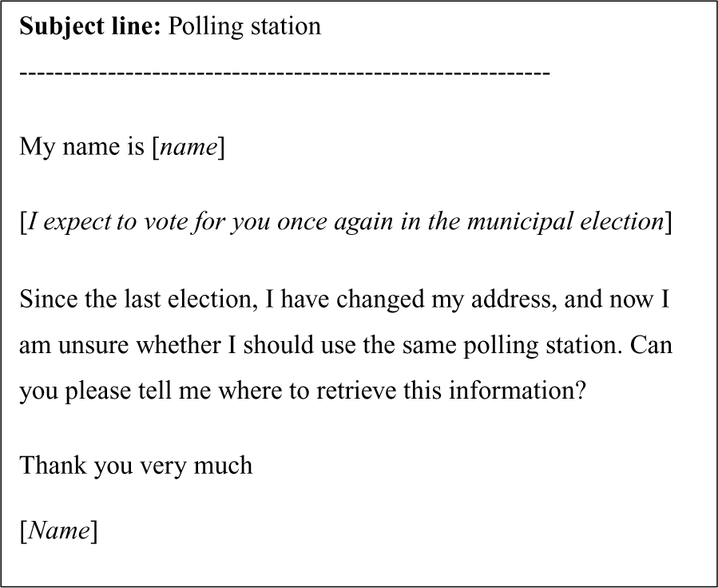Click "Polling station" in the subject line
Viewport: 718px width, 588px height.
click(x=245, y=26)
